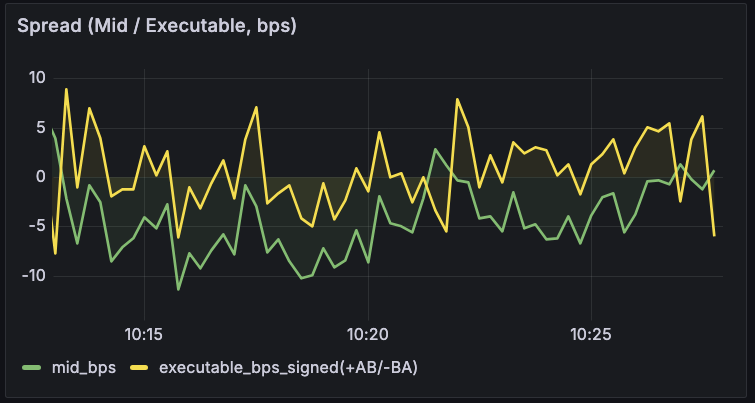Click the 10 label on the Y-axis

tap(37, 78)
